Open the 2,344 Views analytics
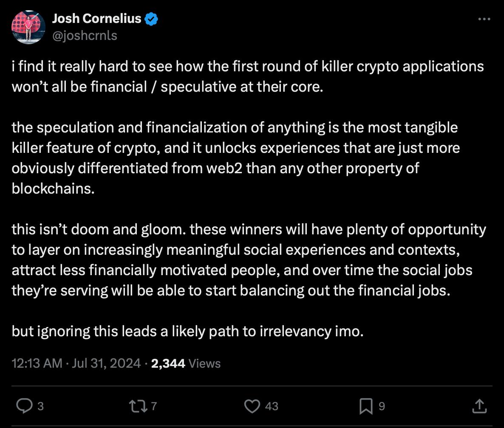Image resolution: width=504 pixels, height=428 pixels. 186,363
